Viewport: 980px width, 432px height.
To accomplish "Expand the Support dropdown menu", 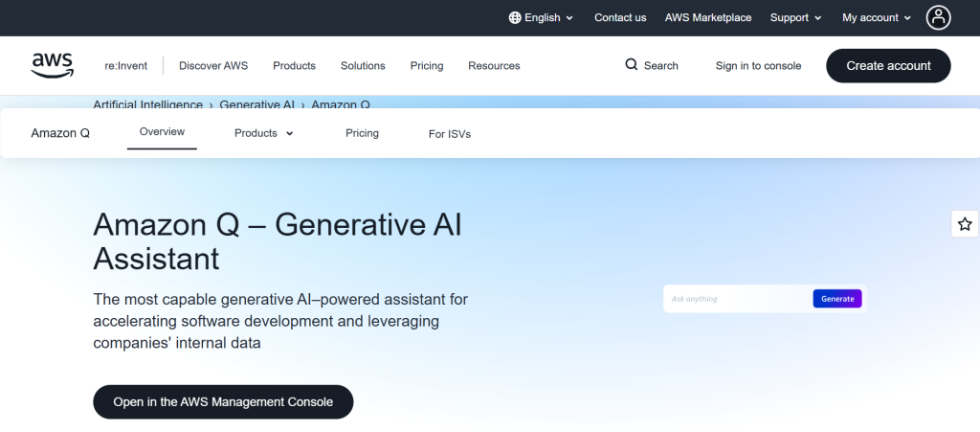I will (x=795, y=17).
